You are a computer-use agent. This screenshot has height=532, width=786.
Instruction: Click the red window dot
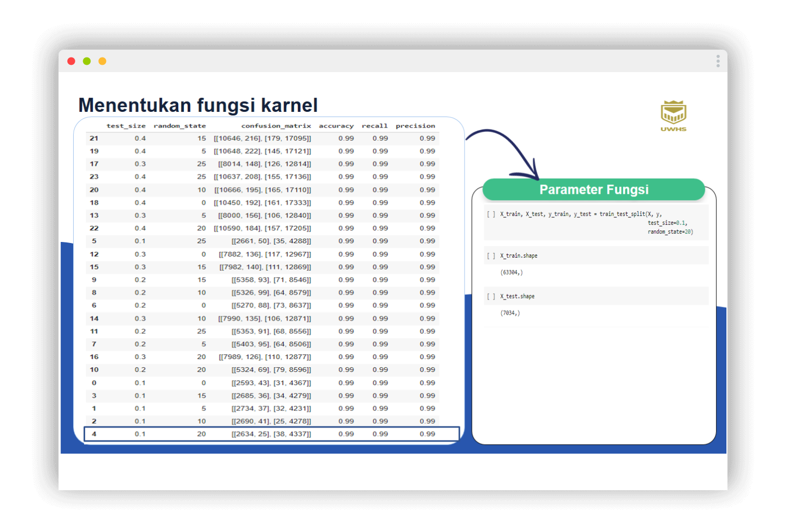tap(72, 61)
